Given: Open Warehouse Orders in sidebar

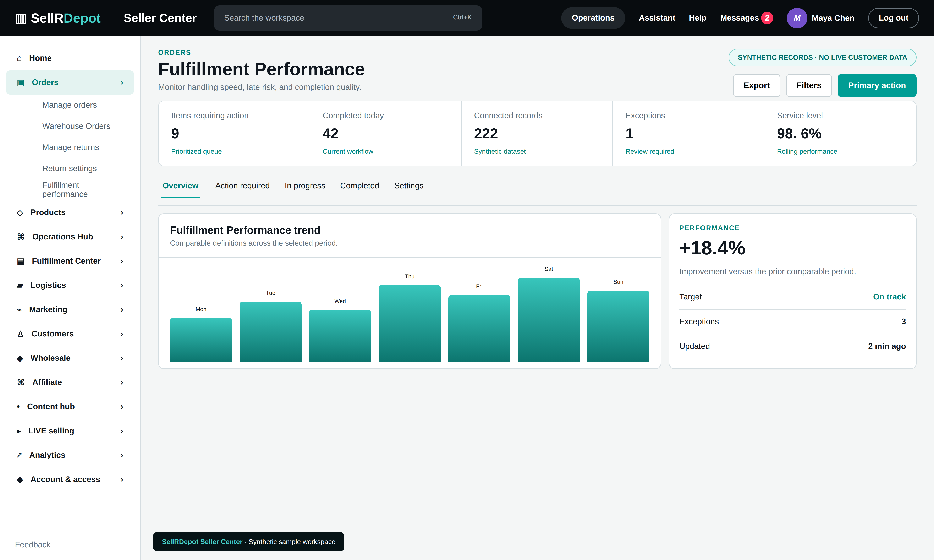Looking at the screenshot, I should pyautogui.click(x=76, y=127).
